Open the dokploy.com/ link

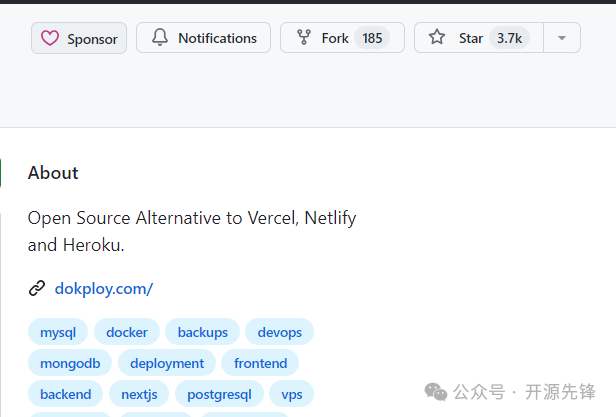pyautogui.click(x=104, y=289)
